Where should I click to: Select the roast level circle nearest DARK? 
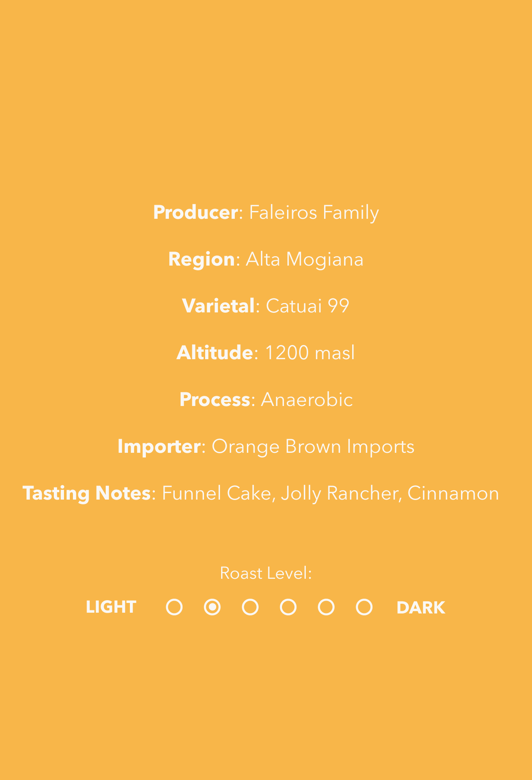[364, 607]
